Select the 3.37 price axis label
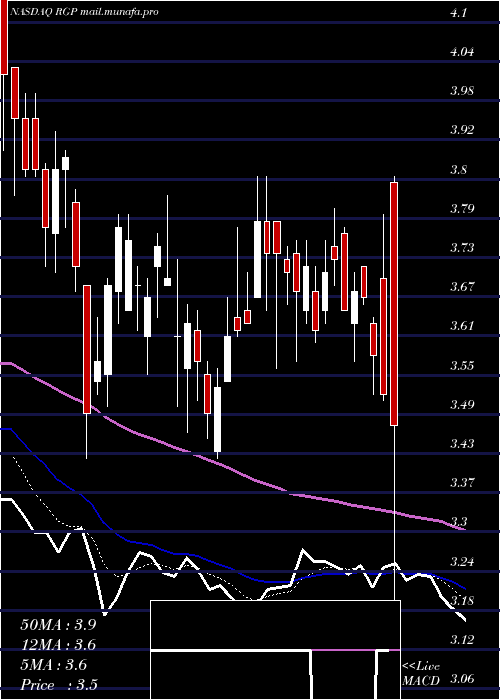The height and width of the screenshot is (700, 500). click(x=462, y=483)
